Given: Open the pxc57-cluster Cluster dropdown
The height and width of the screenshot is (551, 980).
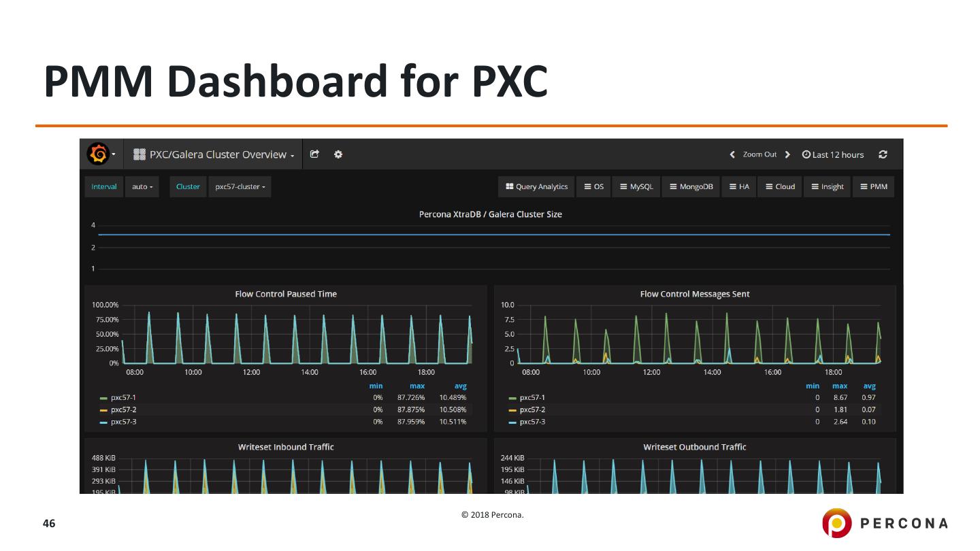Looking at the screenshot, I should pos(240,186).
